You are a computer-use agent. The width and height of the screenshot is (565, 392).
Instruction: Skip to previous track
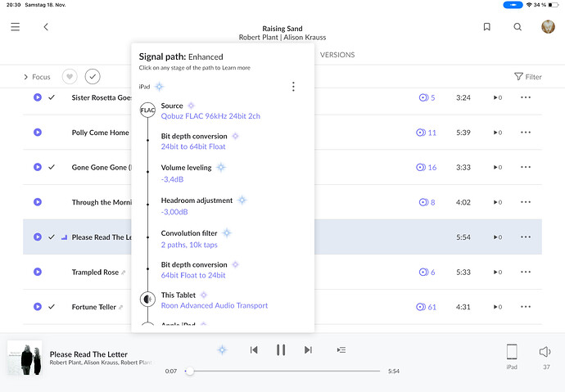(x=254, y=350)
